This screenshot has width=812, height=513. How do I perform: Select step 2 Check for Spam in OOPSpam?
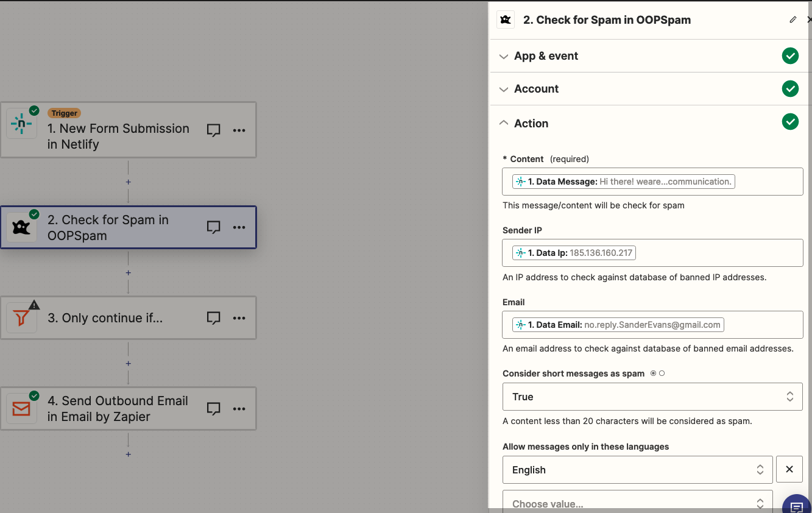point(128,227)
